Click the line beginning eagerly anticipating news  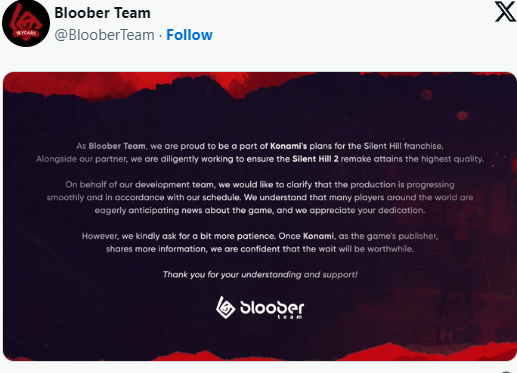click(x=260, y=210)
